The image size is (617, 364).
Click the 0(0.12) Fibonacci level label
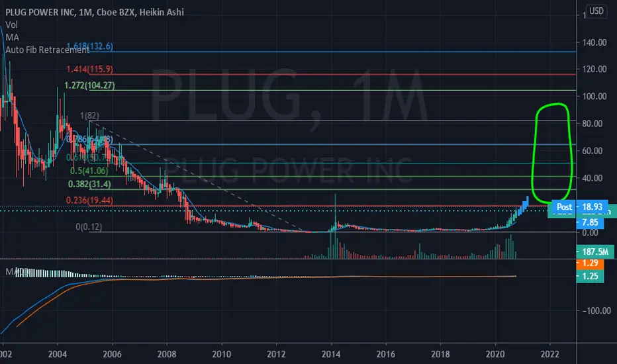tap(89, 227)
